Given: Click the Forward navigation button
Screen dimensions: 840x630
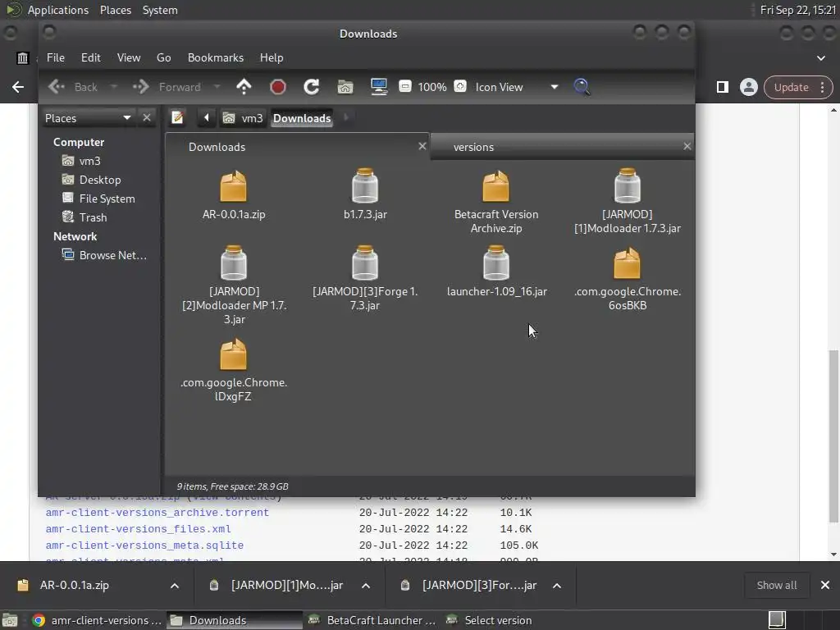Looking at the screenshot, I should tap(167, 87).
